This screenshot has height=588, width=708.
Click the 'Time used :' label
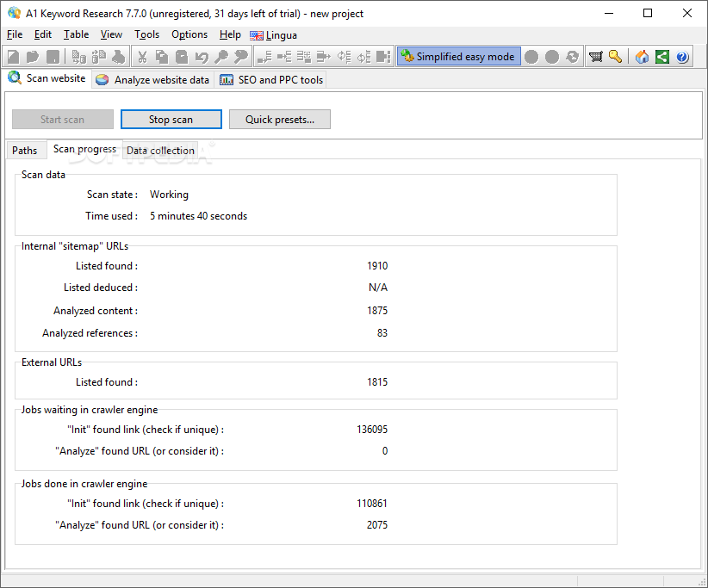[x=112, y=216]
